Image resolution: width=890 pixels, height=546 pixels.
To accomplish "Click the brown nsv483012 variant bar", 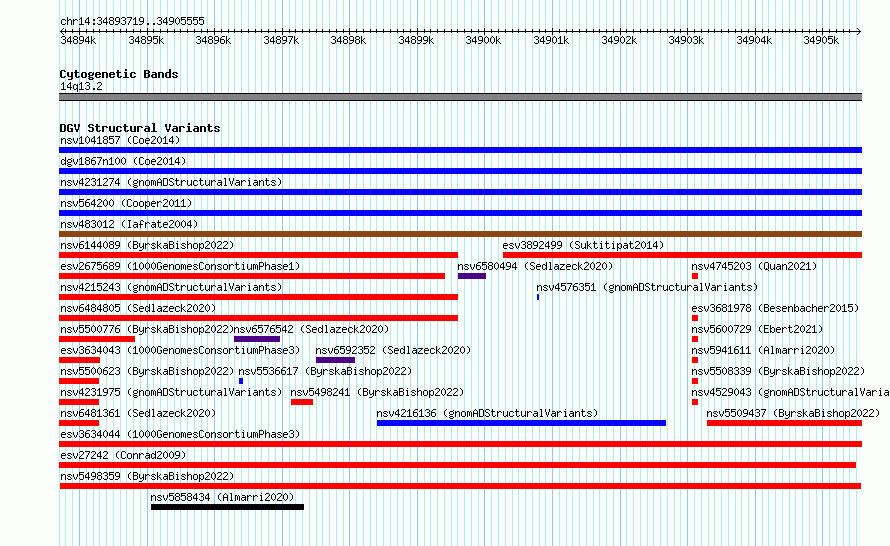I will [460, 234].
